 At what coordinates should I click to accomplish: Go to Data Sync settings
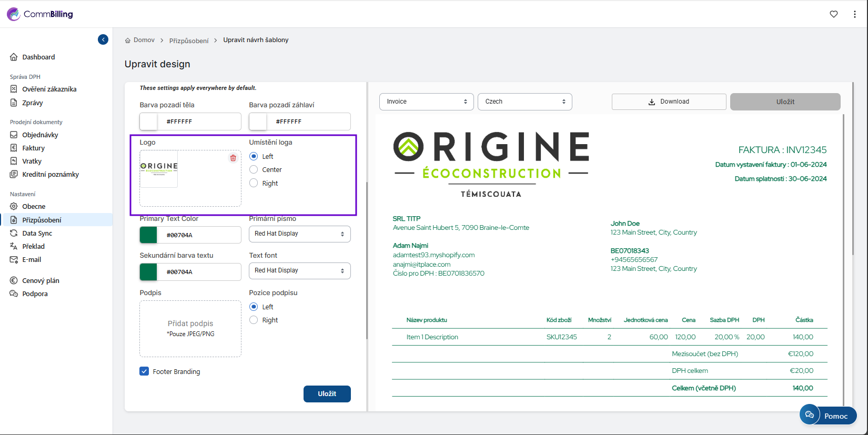click(x=37, y=233)
